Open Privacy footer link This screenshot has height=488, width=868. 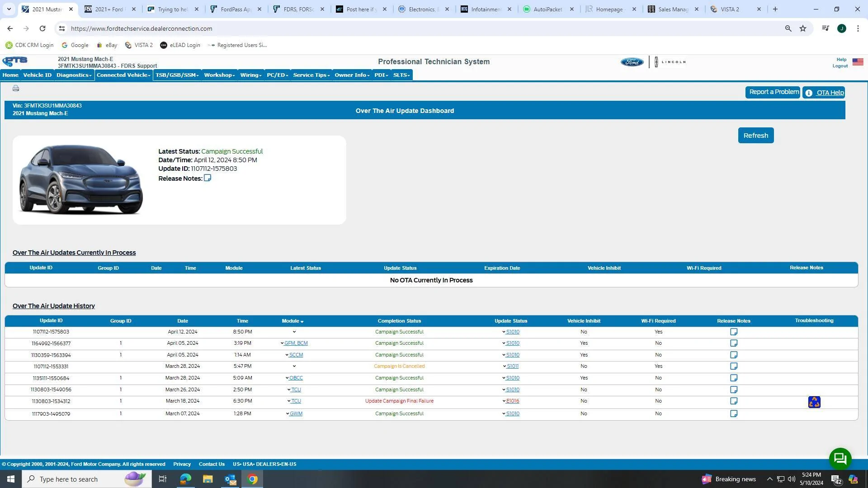tap(182, 464)
